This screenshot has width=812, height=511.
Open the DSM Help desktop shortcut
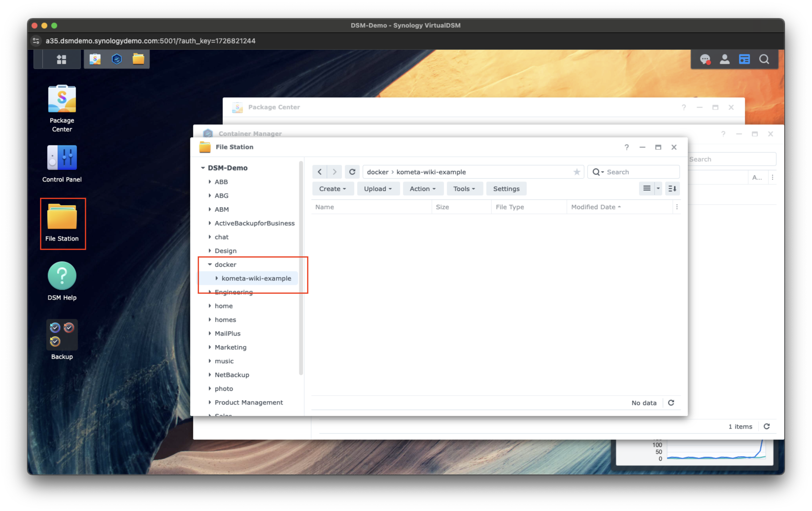click(x=62, y=281)
